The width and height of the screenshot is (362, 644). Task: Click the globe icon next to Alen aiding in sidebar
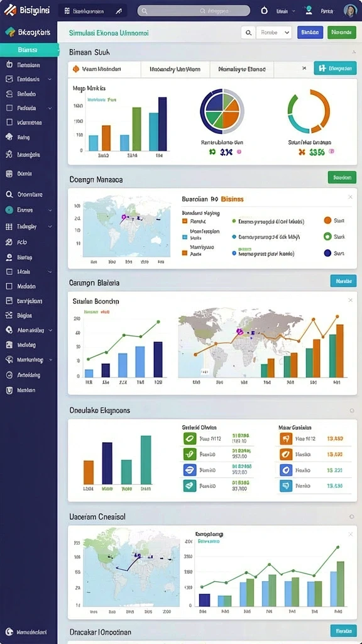(9, 330)
